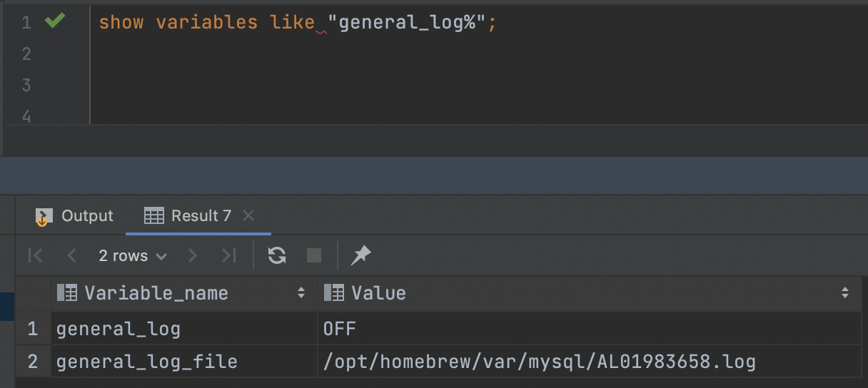Select row number 2 in results
This screenshot has width=868, height=388.
pyautogui.click(x=33, y=362)
